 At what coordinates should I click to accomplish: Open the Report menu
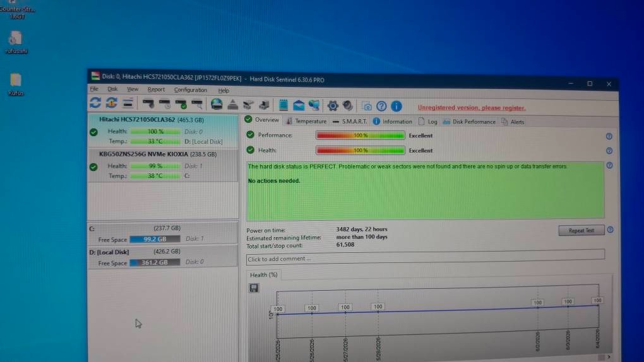(x=156, y=90)
